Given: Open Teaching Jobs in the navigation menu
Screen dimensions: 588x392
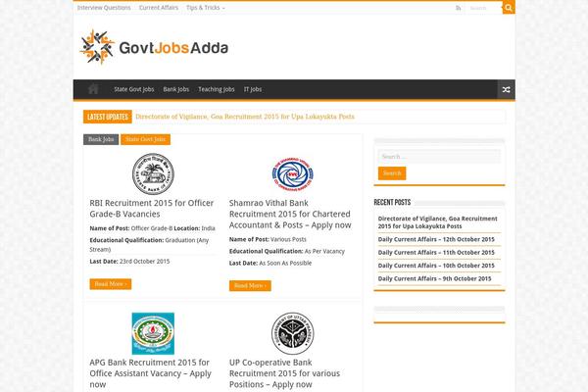Looking at the screenshot, I should tap(216, 89).
